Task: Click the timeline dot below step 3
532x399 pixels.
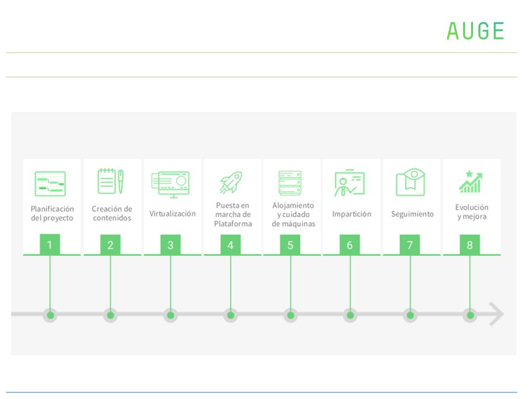Action: pyautogui.click(x=170, y=315)
